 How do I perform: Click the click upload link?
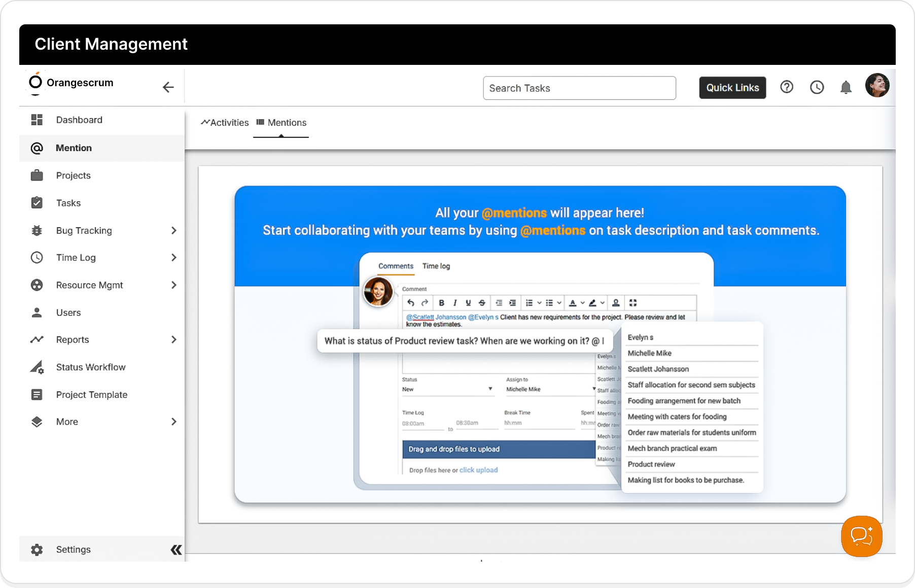[478, 470]
